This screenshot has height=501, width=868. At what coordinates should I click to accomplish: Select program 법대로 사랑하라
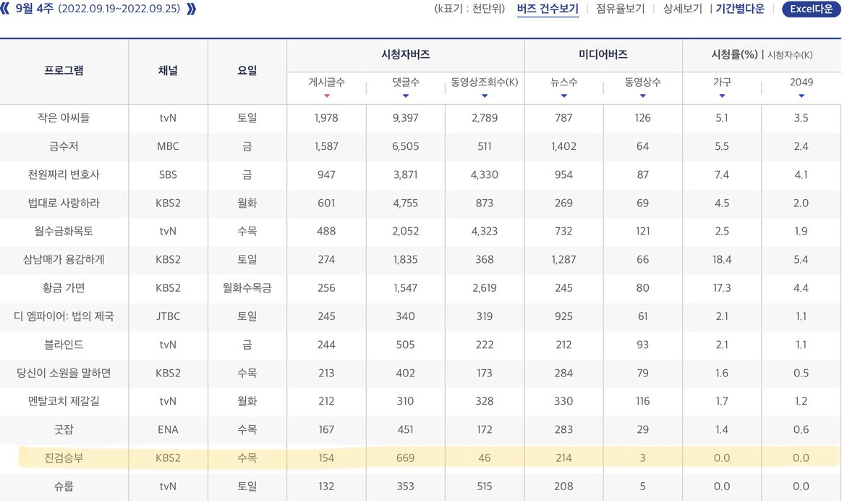pyautogui.click(x=64, y=203)
